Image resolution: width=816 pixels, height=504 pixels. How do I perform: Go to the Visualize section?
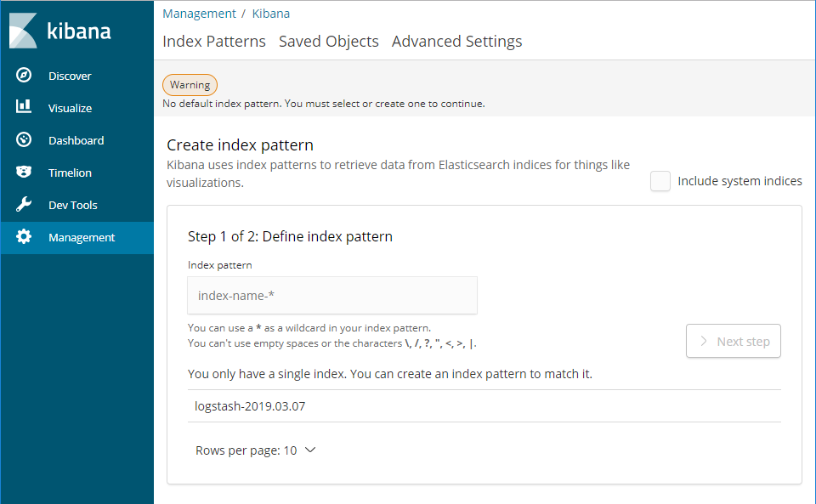pyautogui.click(x=77, y=108)
